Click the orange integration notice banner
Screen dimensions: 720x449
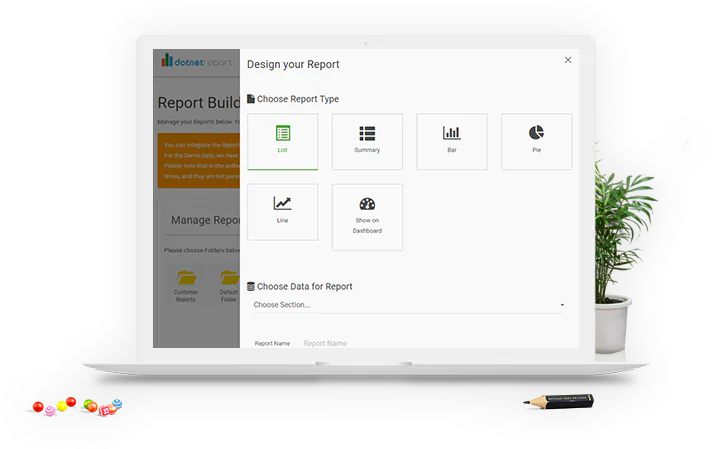(199, 161)
